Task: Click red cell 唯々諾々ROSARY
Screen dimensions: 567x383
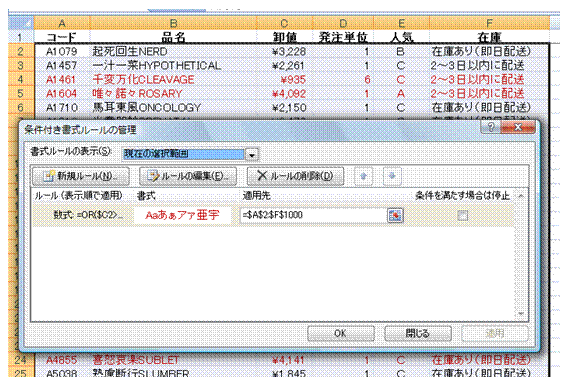Action: pyautogui.click(x=174, y=94)
